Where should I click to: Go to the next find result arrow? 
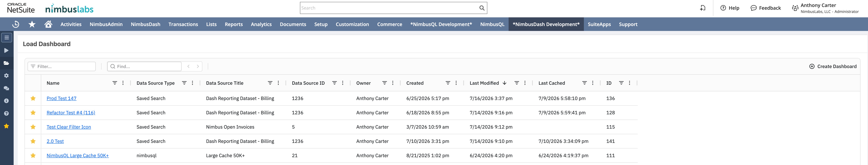pyautogui.click(x=198, y=66)
